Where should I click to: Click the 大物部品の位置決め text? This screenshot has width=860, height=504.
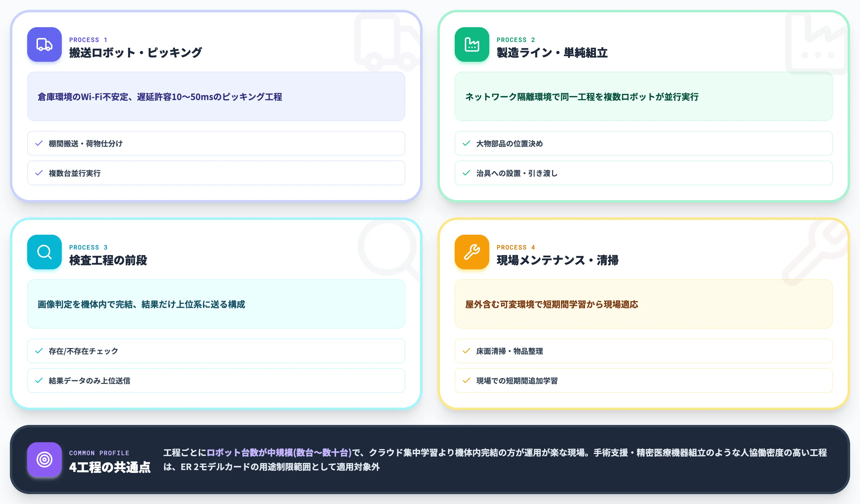(x=509, y=144)
